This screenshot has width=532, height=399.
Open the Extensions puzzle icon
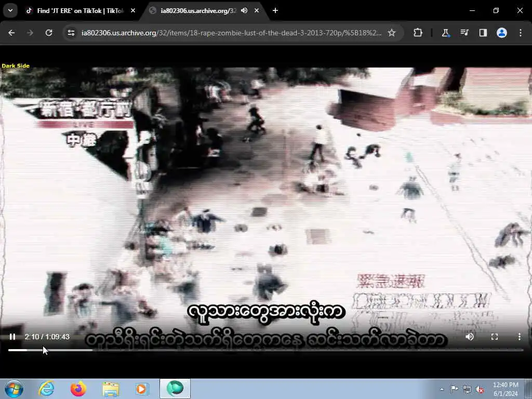pyautogui.click(x=418, y=33)
